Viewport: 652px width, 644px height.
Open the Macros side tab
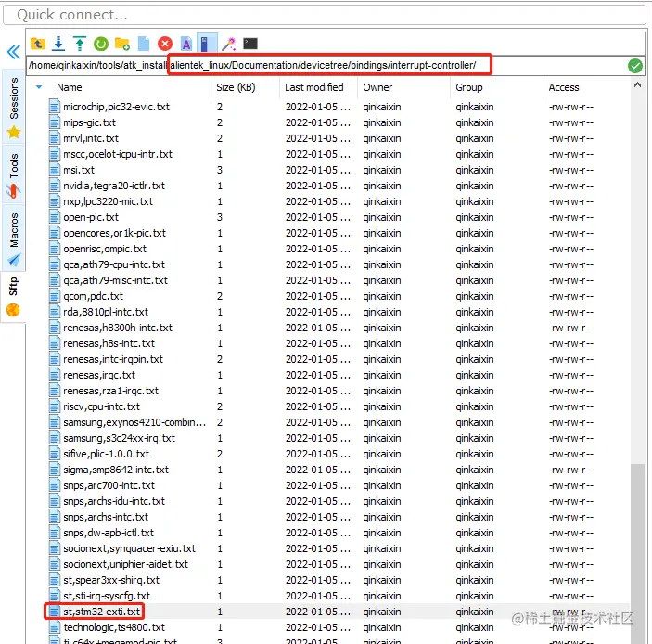click(13, 238)
